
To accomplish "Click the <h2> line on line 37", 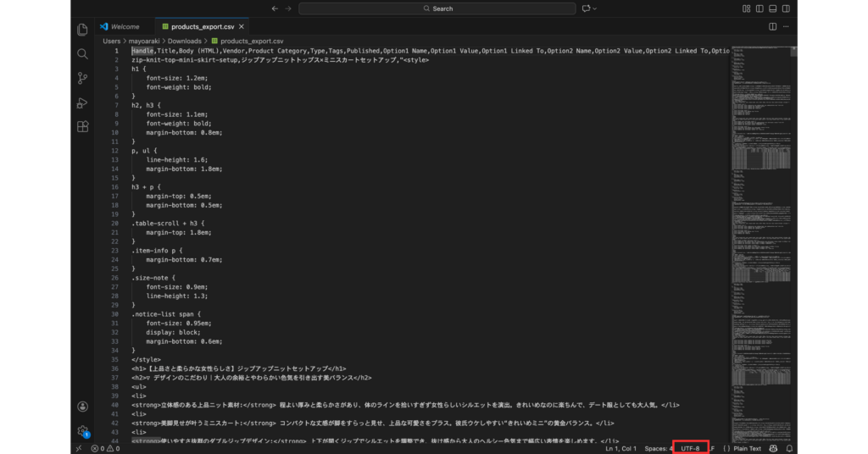I will coord(251,378).
